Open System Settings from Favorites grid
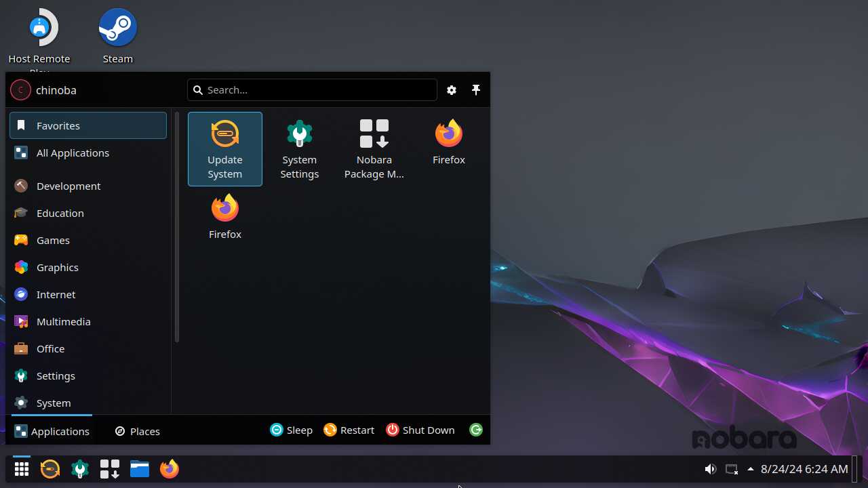The image size is (868, 488). click(300, 149)
